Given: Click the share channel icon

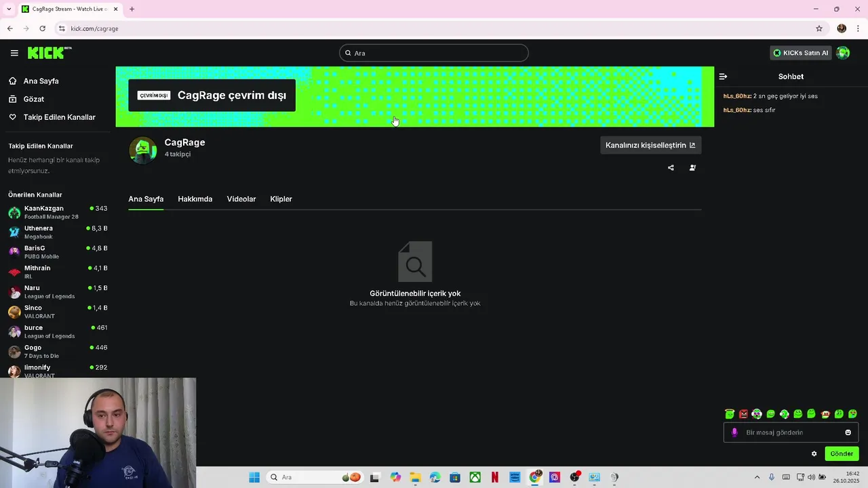Looking at the screenshot, I should [x=671, y=167].
